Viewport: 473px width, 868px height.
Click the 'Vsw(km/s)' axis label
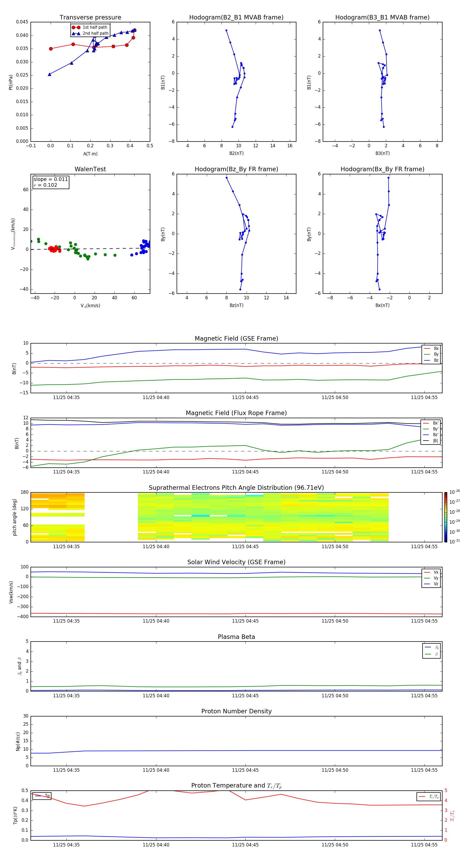tap(11, 592)
